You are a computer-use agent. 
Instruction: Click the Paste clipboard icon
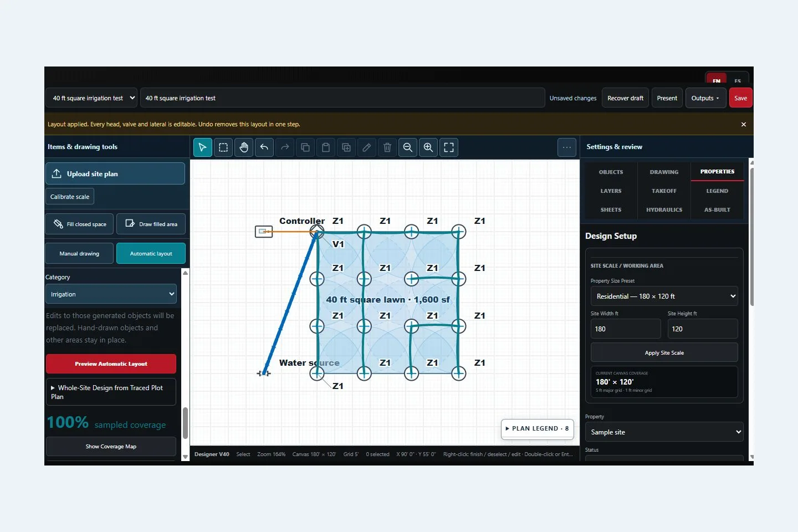pyautogui.click(x=326, y=147)
